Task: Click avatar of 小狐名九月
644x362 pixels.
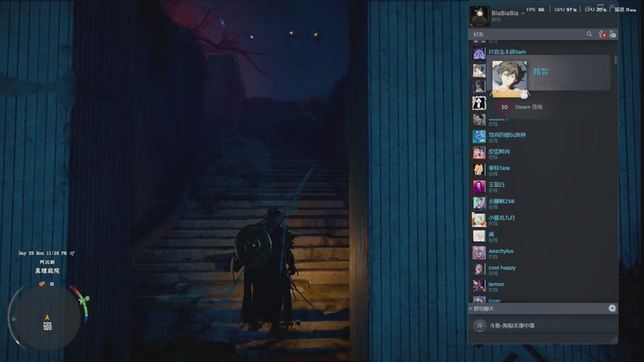Action: 479,220
